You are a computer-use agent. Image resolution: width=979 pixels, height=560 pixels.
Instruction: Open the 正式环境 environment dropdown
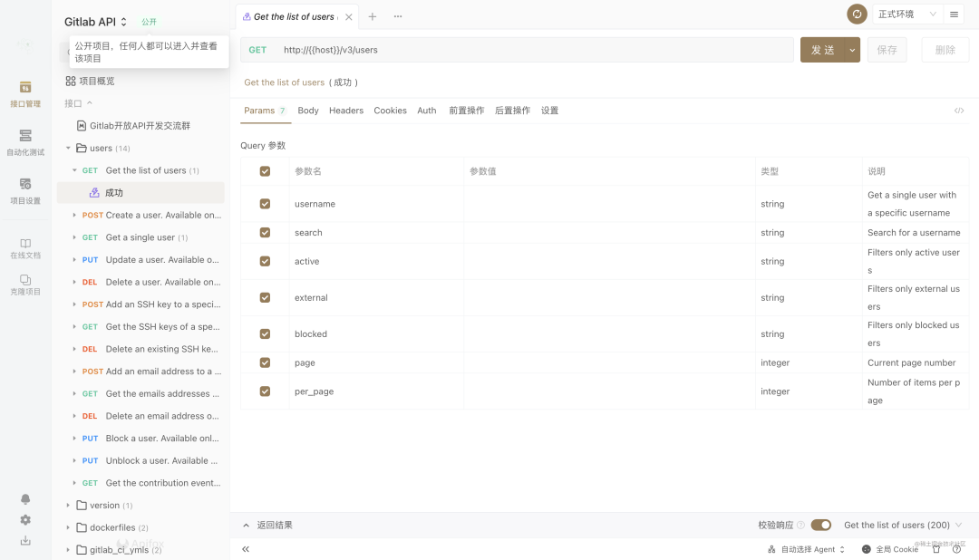point(907,14)
